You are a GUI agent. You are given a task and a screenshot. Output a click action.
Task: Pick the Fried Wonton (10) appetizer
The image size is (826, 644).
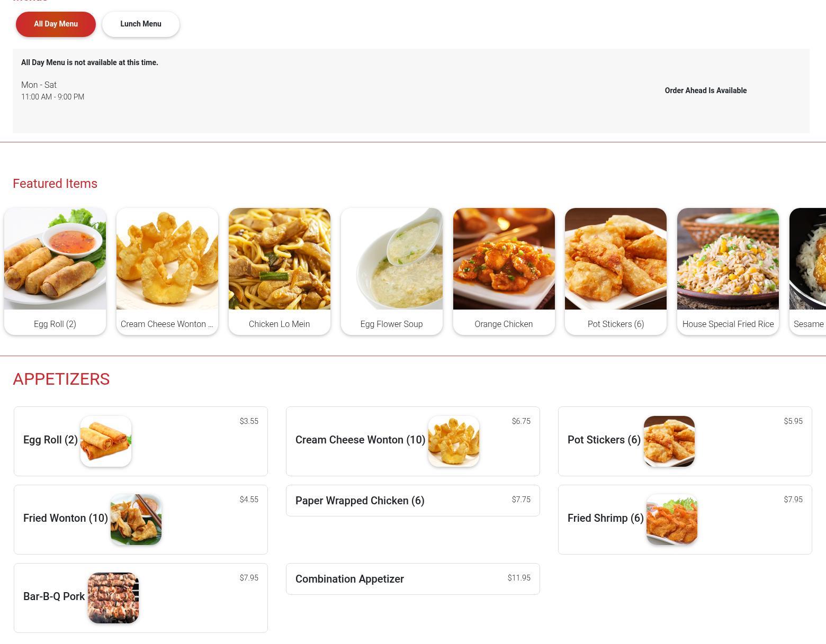[141, 520]
